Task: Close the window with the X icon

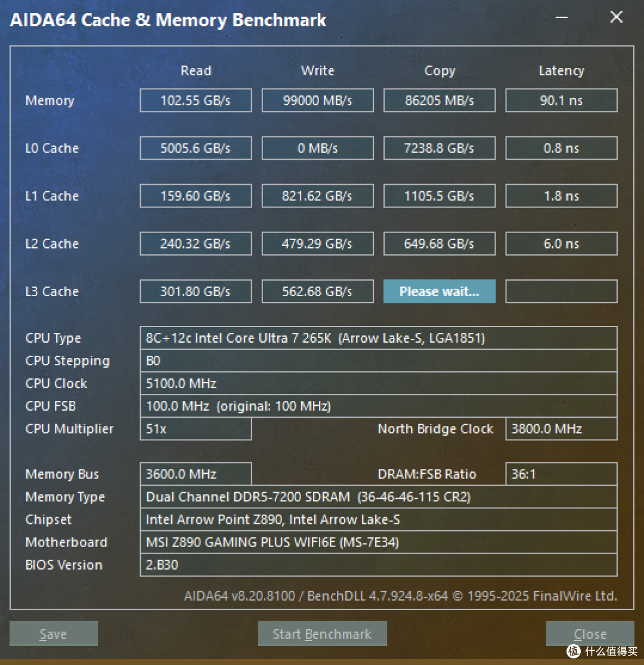Action: [617, 17]
